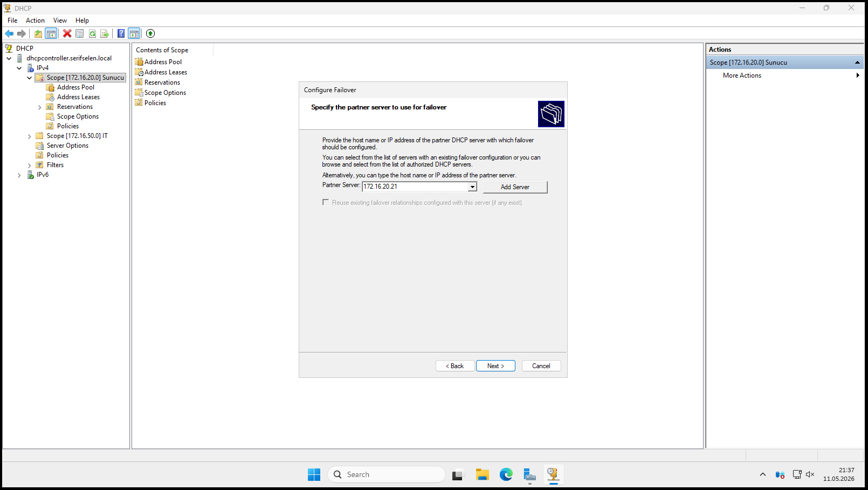Click the Back arrow toolbar icon
Screen dimensions: 868x490
(9, 33)
